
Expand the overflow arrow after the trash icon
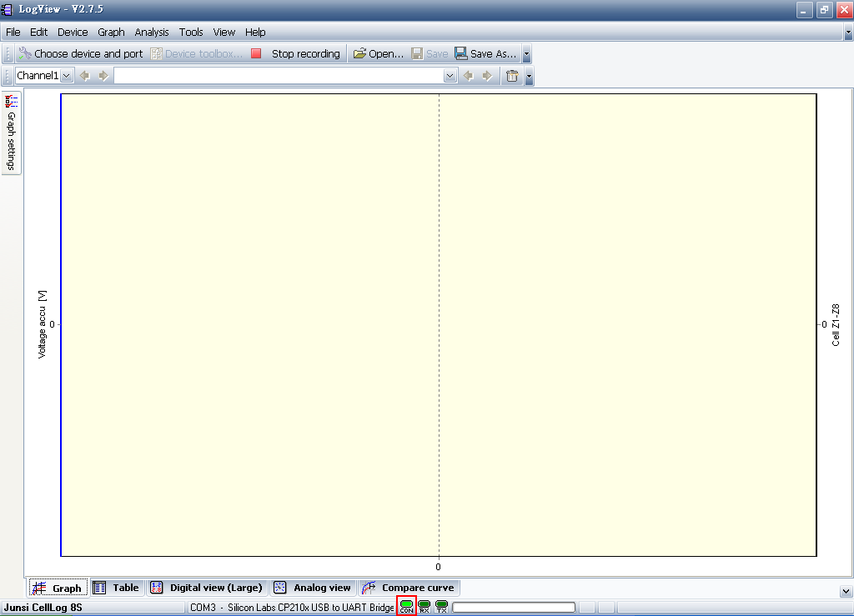pos(529,76)
